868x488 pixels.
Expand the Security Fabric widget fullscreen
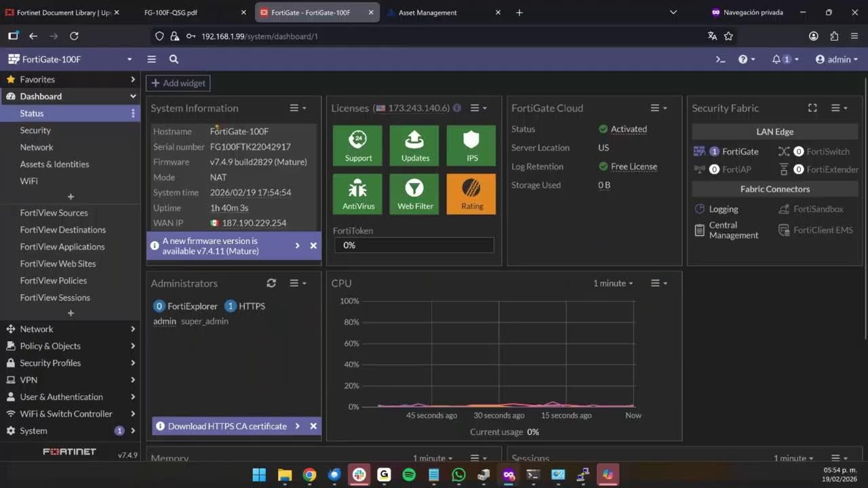pyautogui.click(x=812, y=108)
